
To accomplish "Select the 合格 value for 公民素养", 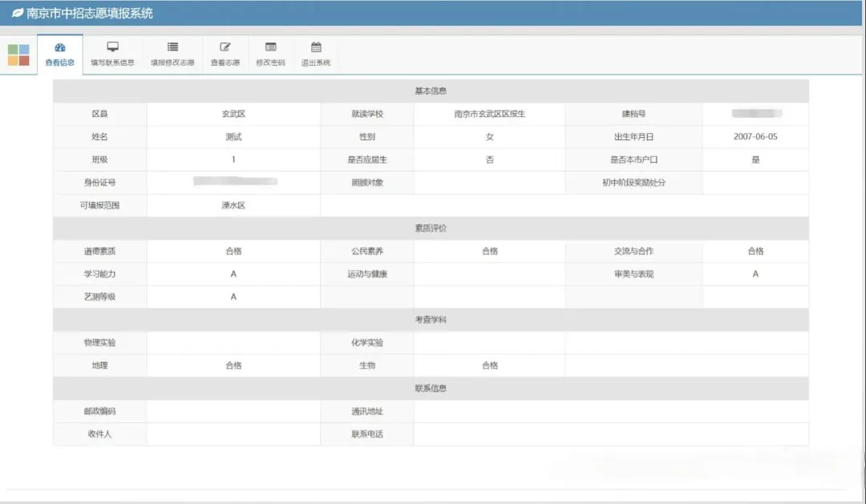I will coord(489,251).
